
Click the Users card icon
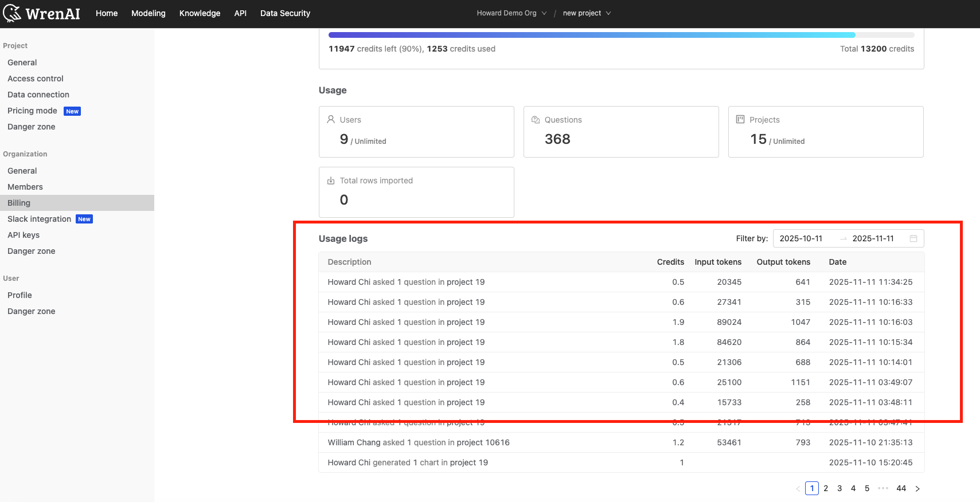[x=331, y=119]
